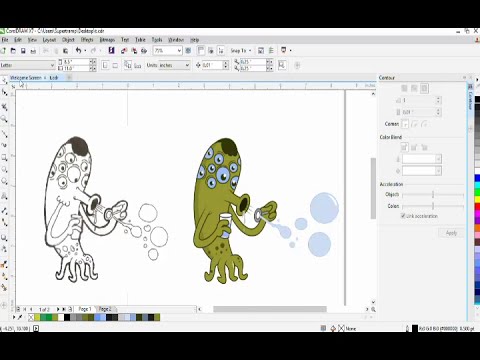Select the Freehand tool
Screen dimensions: 480x360
4,134
